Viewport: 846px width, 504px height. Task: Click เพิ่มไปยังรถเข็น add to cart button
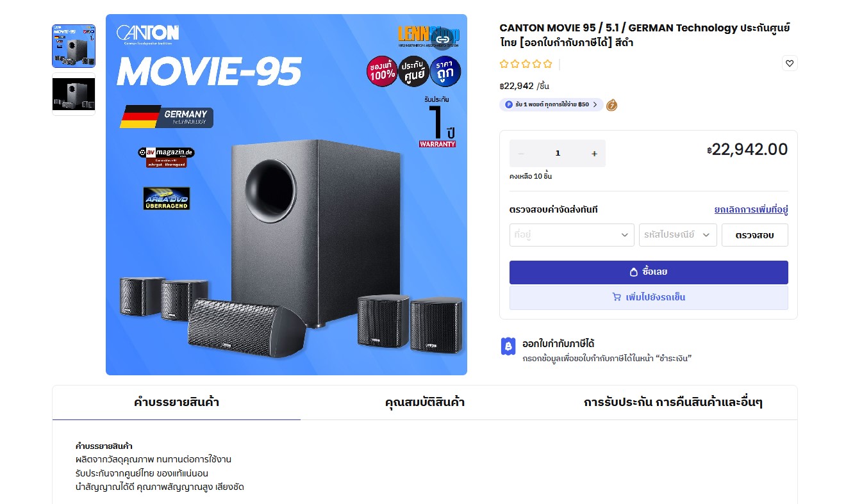tap(649, 298)
